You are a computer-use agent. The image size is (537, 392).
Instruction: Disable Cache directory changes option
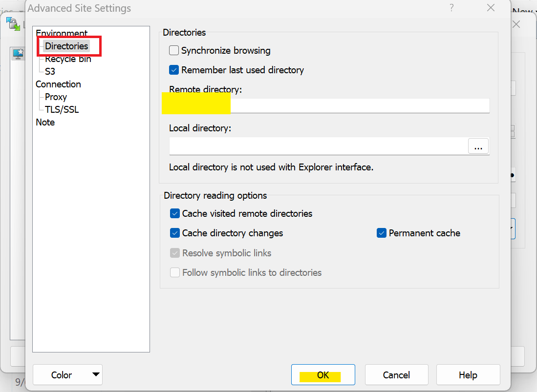pyautogui.click(x=175, y=233)
